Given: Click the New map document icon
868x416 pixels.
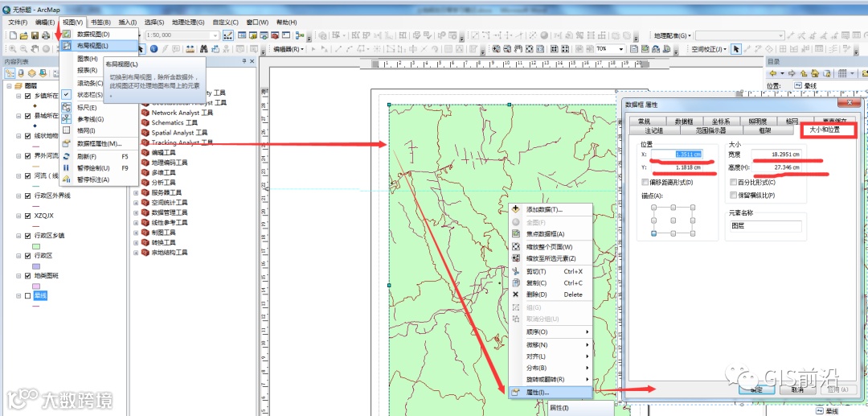Looking at the screenshot, I should [12, 35].
